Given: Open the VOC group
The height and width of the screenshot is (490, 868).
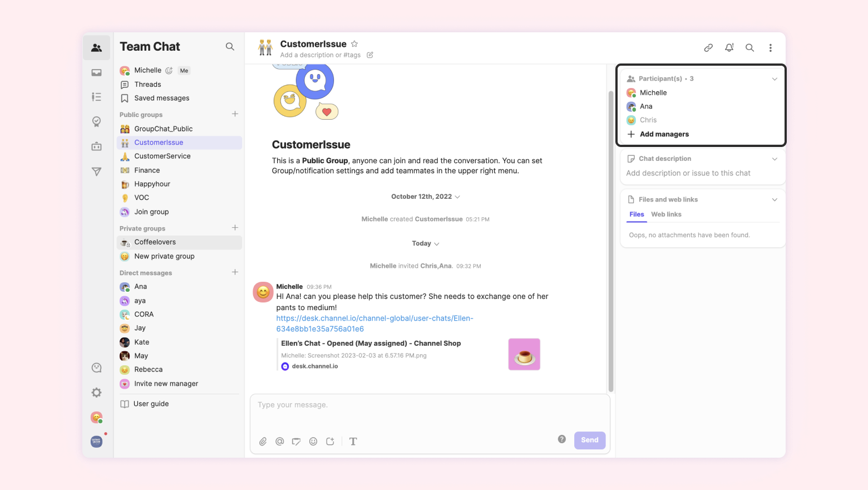Looking at the screenshot, I should pos(179,198).
